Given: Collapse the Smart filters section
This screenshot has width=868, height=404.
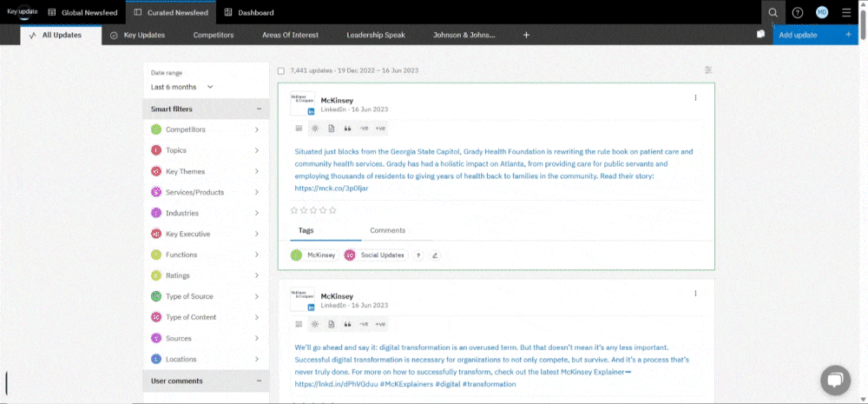Looking at the screenshot, I should point(259,109).
